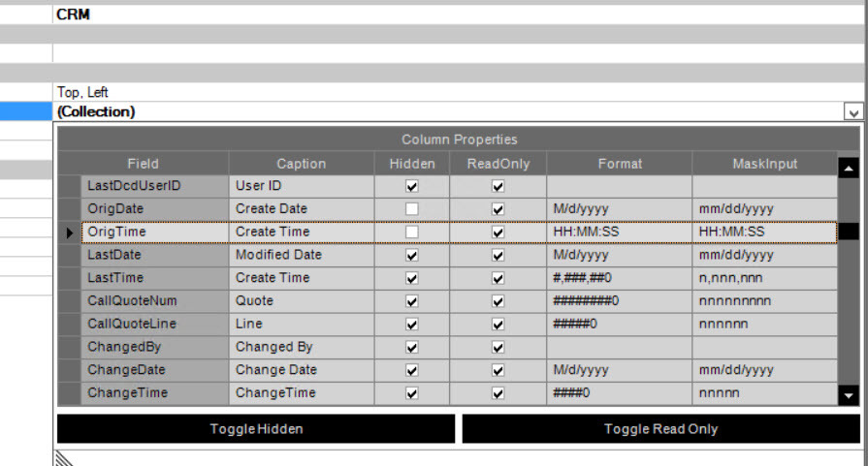Uncheck Hidden for LastTime row
Viewport: 868px width, 466px height.
tap(411, 278)
